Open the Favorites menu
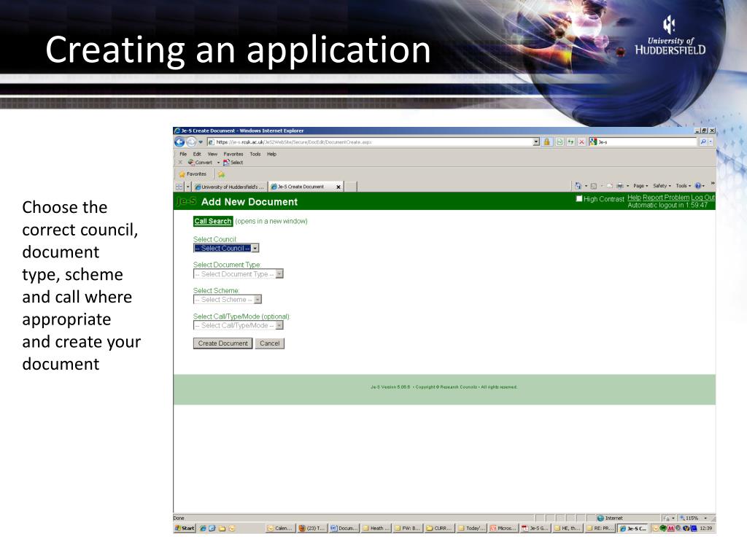 pyautogui.click(x=233, y=154)
